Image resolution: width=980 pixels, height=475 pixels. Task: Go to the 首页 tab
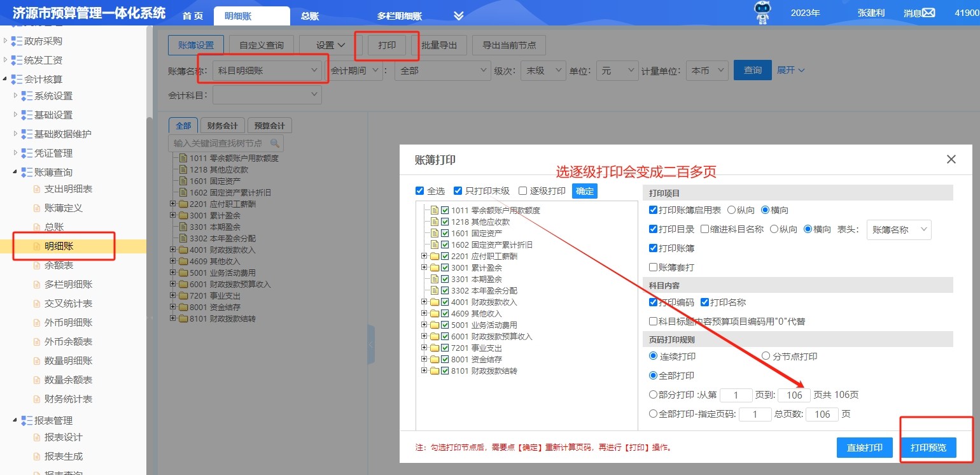click(x=193, y=16)
